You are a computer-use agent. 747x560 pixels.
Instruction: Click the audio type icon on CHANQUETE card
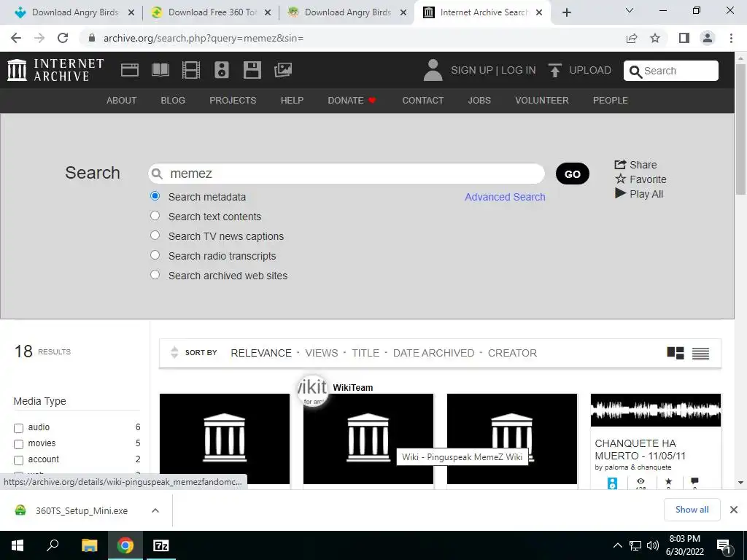click(612, 483)
